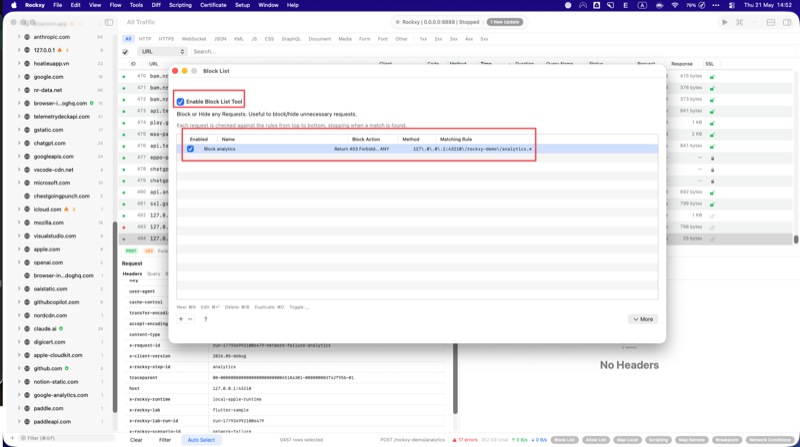Expand the hoatieuapp.vn domain row
Viewport: 800px width, 447px height.
pos(19,64)
